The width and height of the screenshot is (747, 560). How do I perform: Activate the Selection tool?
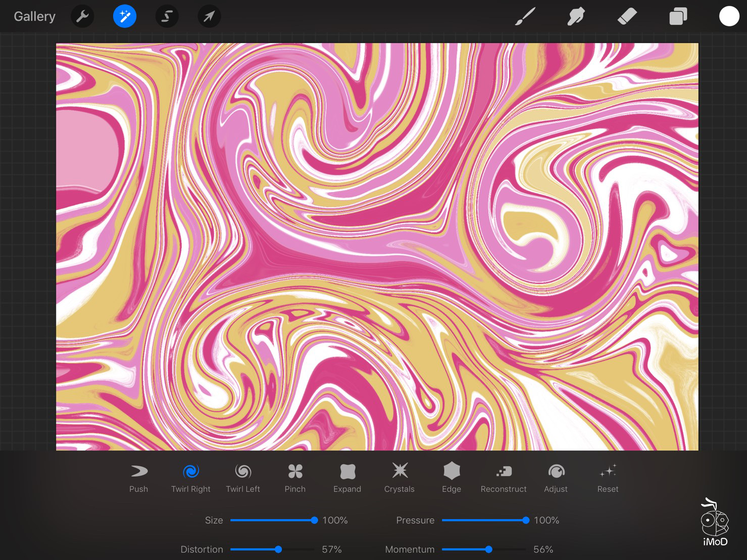point(167,17)
